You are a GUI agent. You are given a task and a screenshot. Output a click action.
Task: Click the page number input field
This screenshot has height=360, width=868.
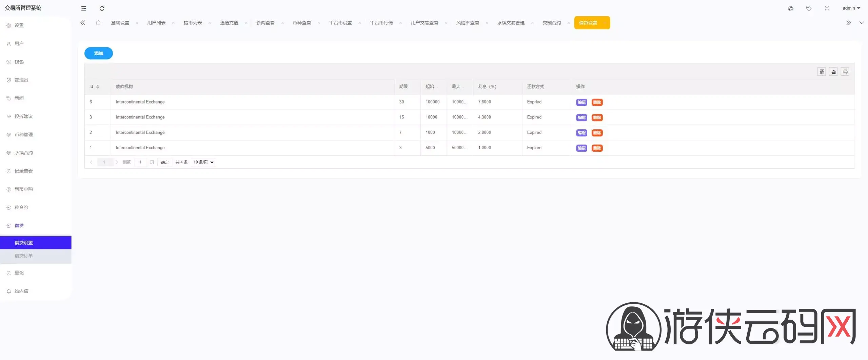point(140,162)
